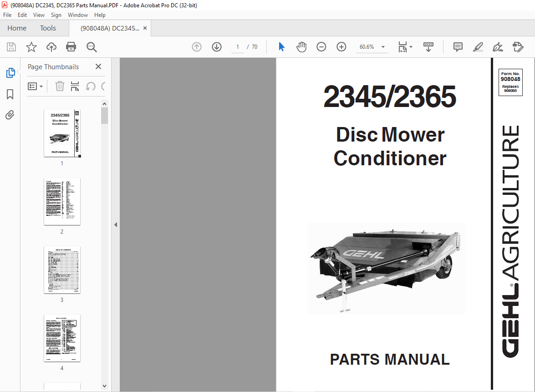Go to previous page arrow

coord(197,47)
